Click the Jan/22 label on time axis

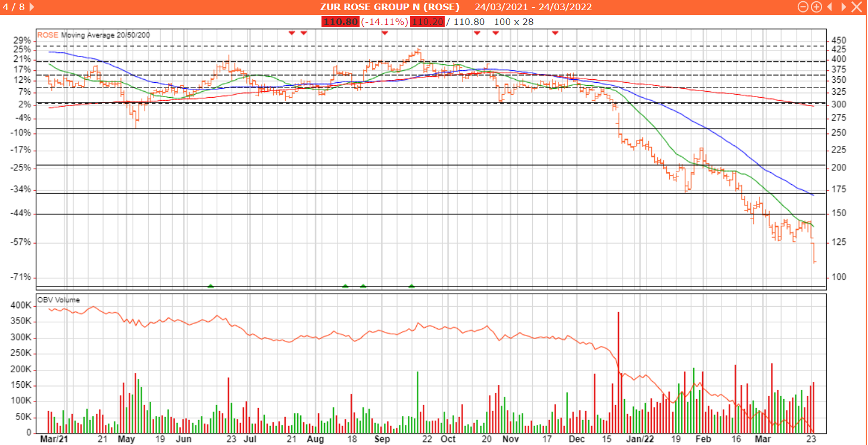[644, 439]
